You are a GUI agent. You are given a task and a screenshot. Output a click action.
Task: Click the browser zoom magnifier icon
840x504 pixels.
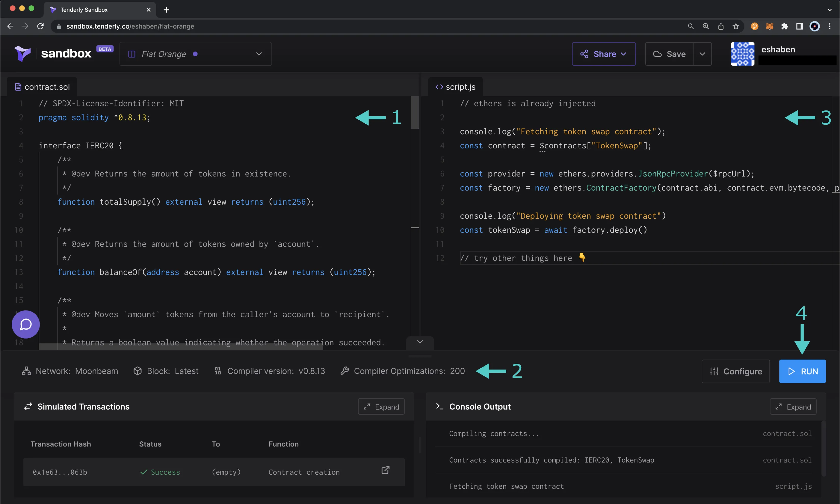tap(706, 26)
